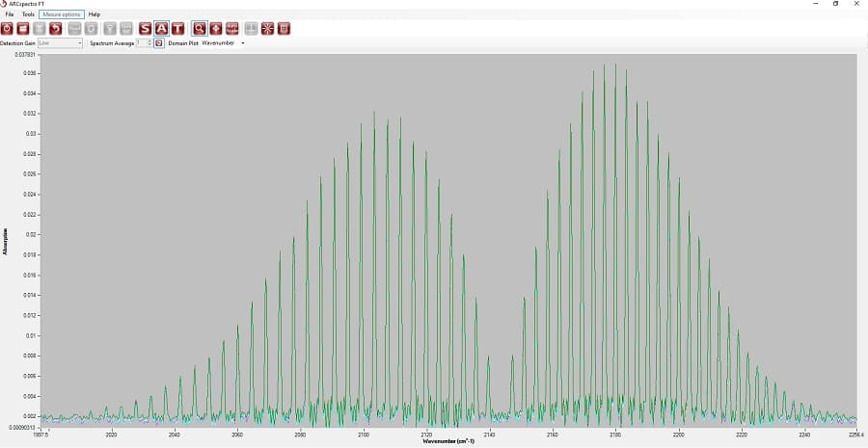Open the Tools menu

pyautogui.click(x=28, y=14)
